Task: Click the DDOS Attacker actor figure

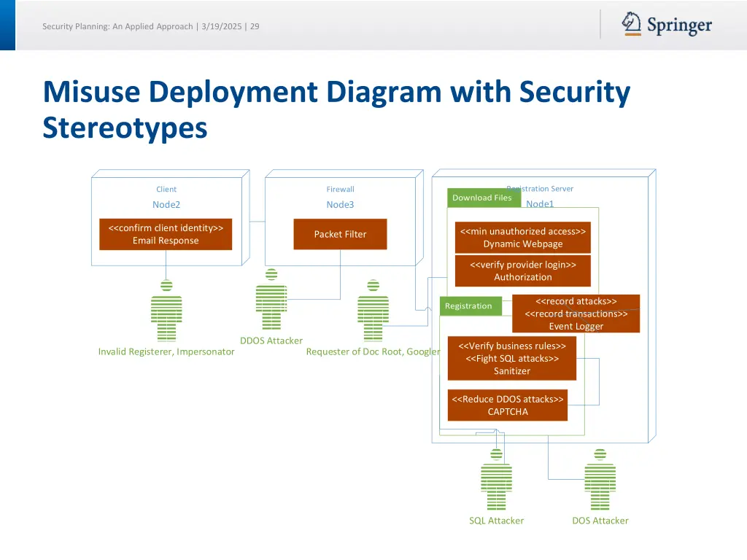Action: tap(271, 300)
